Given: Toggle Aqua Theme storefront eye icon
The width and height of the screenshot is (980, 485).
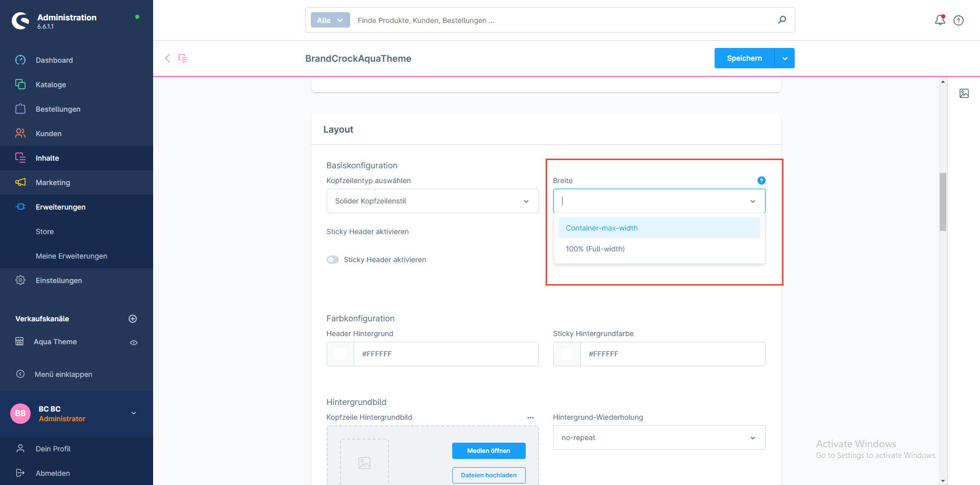Looking at the screenshot, I should click(x=134, y=342).
